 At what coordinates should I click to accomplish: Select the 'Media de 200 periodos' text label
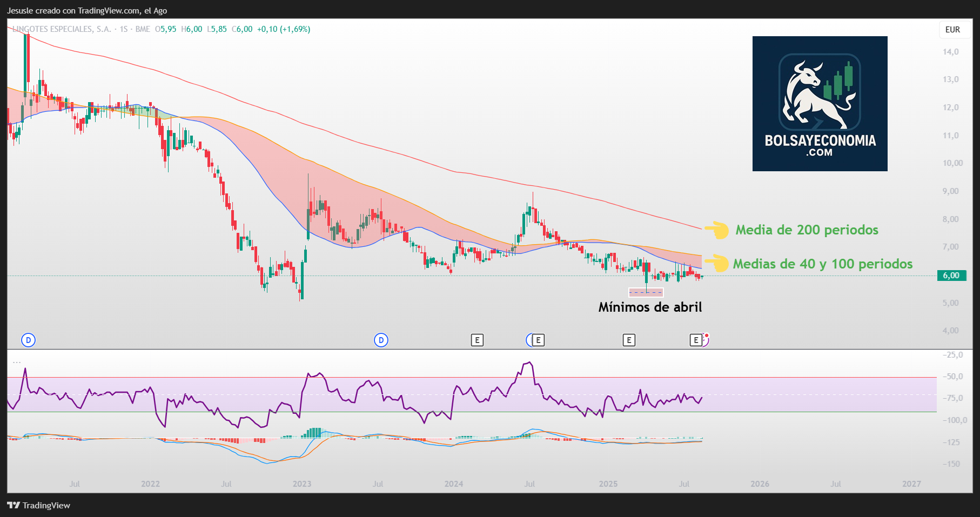(x=807, y=230)
